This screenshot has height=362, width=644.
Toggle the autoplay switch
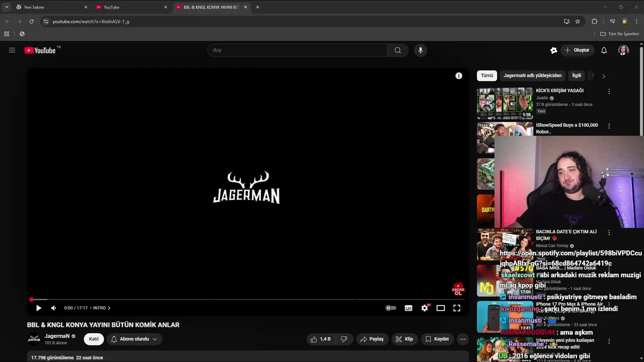(x=391, y=308)
